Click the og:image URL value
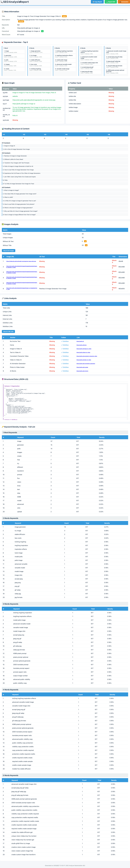 34,100
